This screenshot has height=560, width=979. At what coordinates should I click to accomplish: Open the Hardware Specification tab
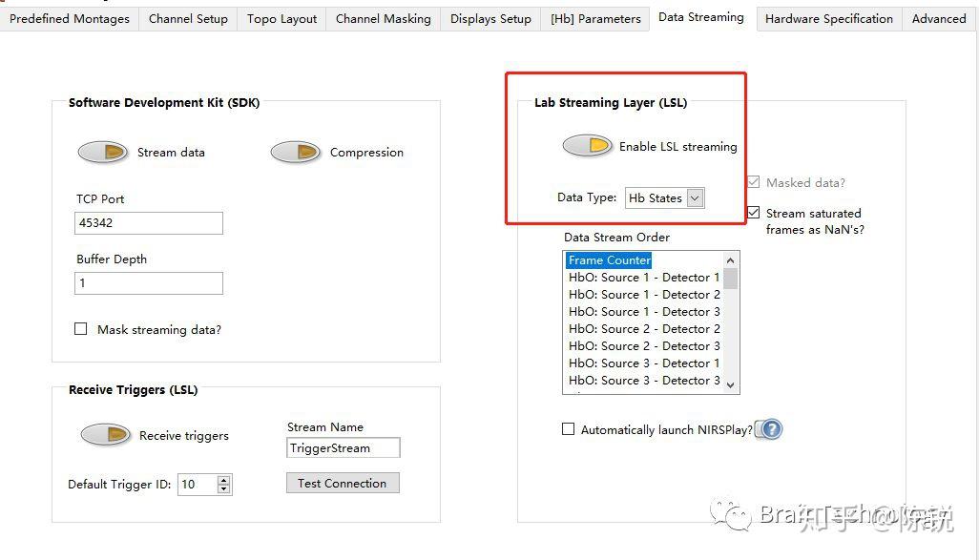[x=828, y=18]
